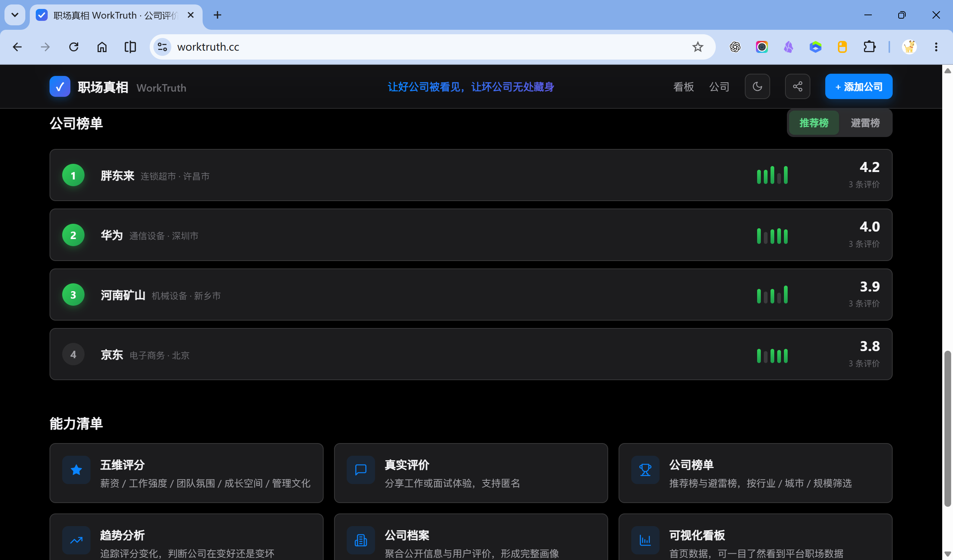Click the bar chart icon on 可视化看板 card
The width and height of the screenshot is (953, 560).
pos(645,540)
